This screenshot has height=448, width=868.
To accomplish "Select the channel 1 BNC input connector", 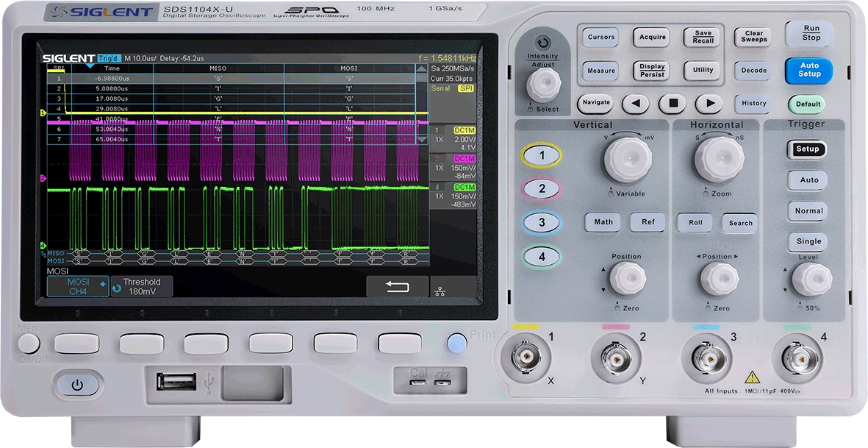I will (x=526, y=359).
